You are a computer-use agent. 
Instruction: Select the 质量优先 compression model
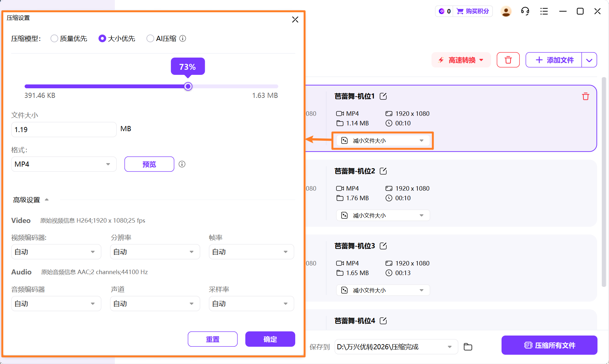point(54,38)
